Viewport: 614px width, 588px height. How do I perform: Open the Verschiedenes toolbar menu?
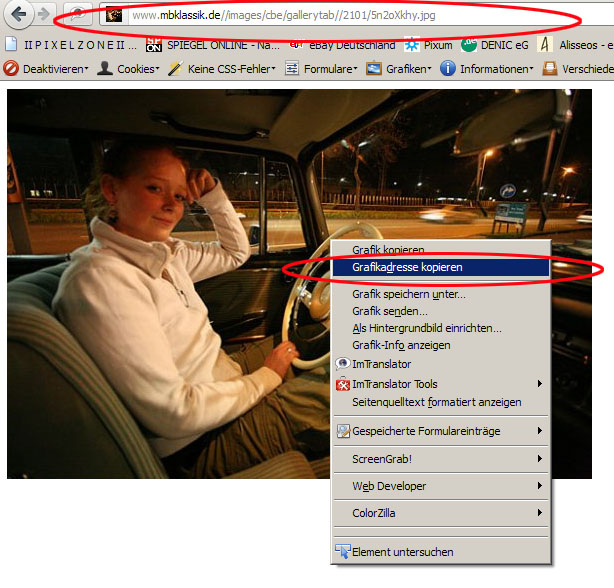578,69
